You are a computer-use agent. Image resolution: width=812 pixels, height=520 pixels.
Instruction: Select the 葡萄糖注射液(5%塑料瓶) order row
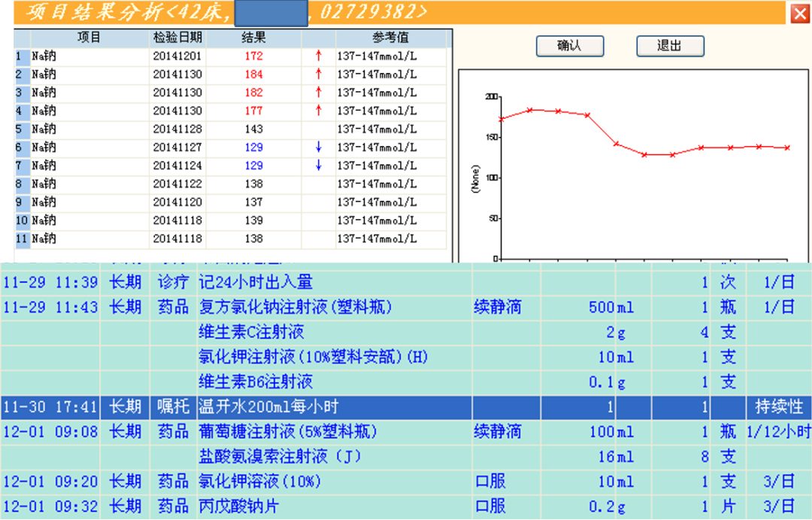287,432
